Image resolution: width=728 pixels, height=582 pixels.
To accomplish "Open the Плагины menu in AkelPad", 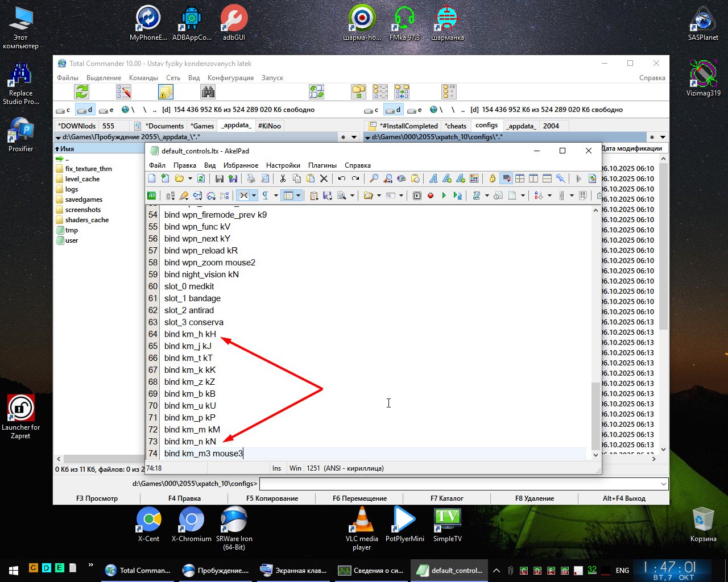I will pos(322,165).
